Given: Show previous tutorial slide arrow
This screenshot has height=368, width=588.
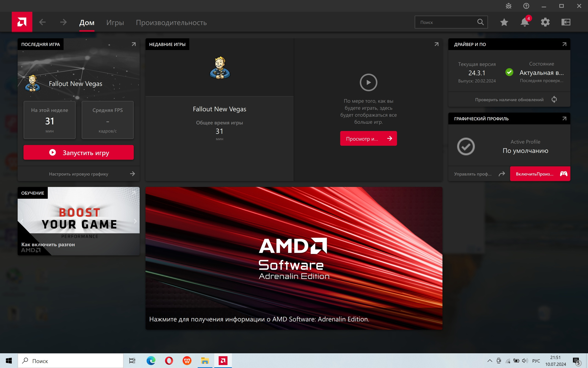Looking at the screenshot, I should click(22, 221).
